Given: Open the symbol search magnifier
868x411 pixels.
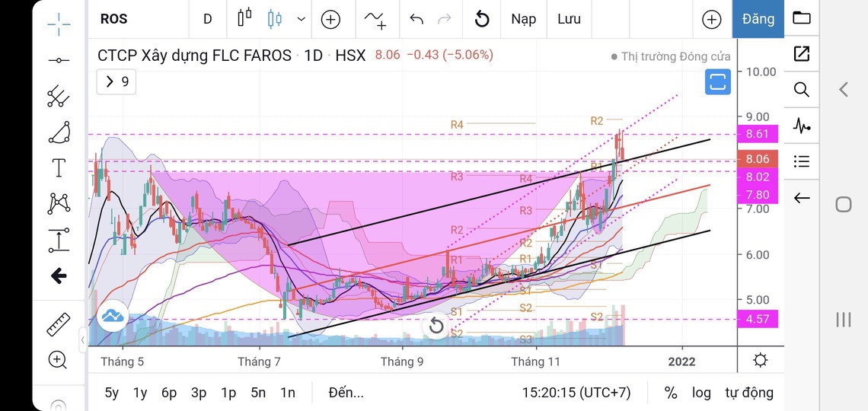Looking at the screenshot, I should (802, 90).
